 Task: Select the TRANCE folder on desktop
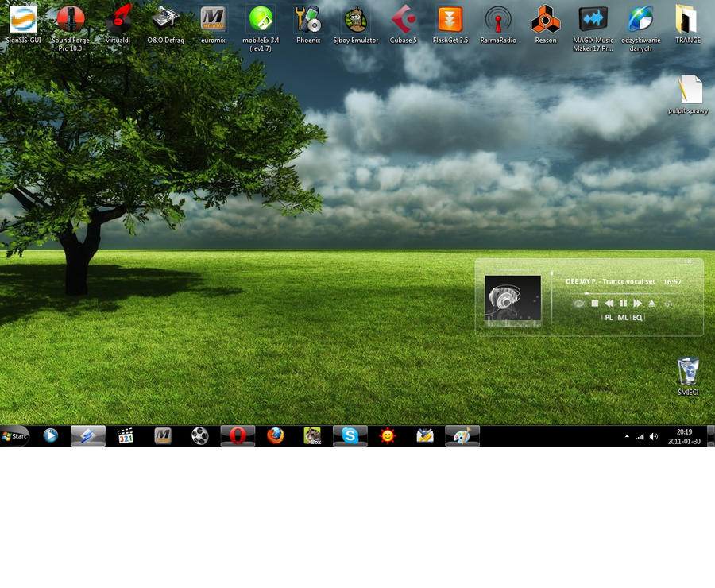pyautogui.click(x=688, y=25)
